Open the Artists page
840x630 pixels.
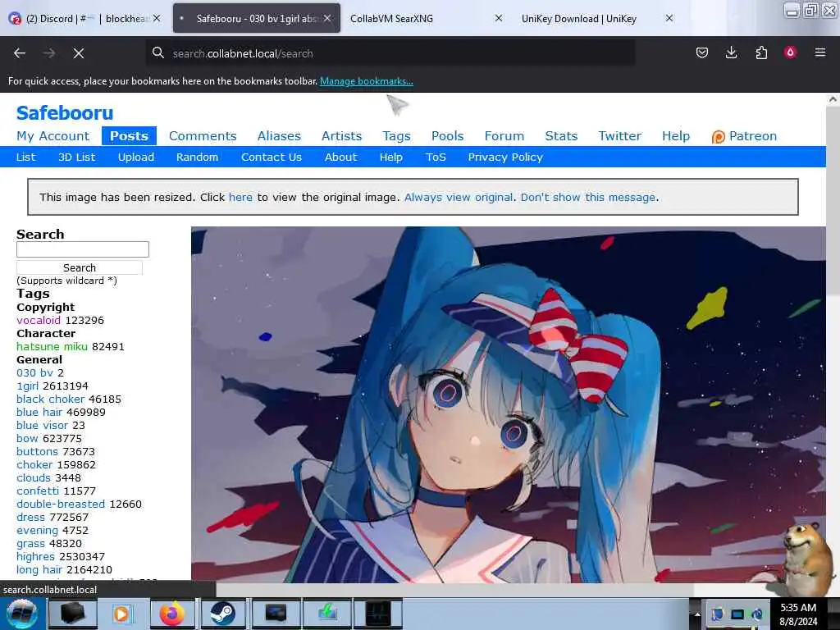pyautogui.click(x=342, y=136)
